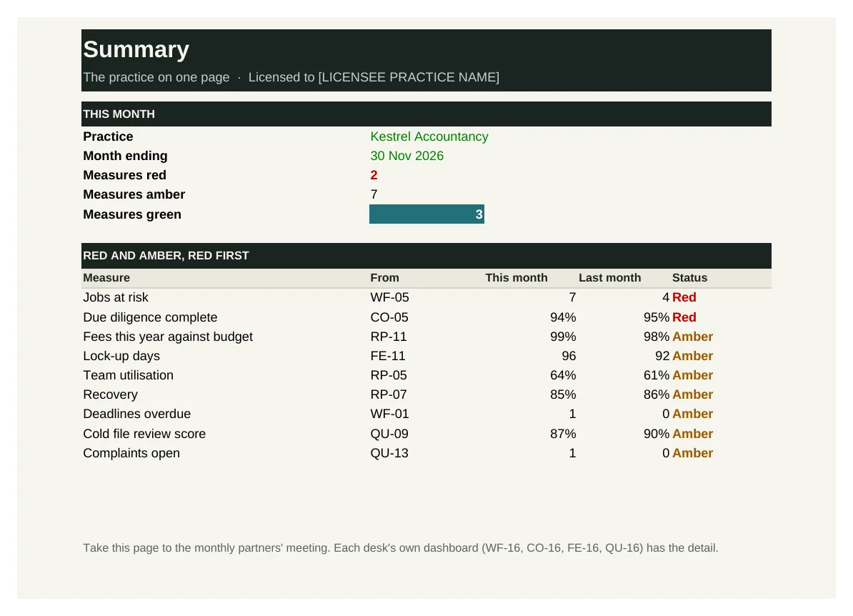Select the Complaints open measure
The width and height of the screenshot is (853, 616).
pos(131,453)
